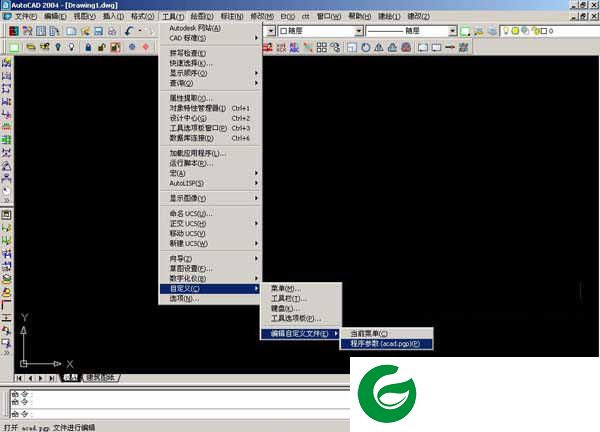Click the bottom 命令 command line input
This screenshot has height=432, width=600.
tap(180, 414)
